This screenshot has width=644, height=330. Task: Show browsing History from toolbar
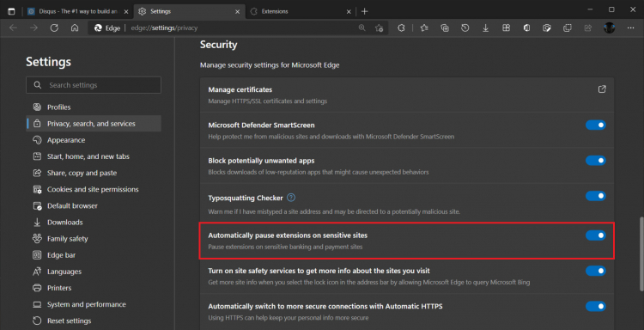pyautogui.click(x=465, y=28)
